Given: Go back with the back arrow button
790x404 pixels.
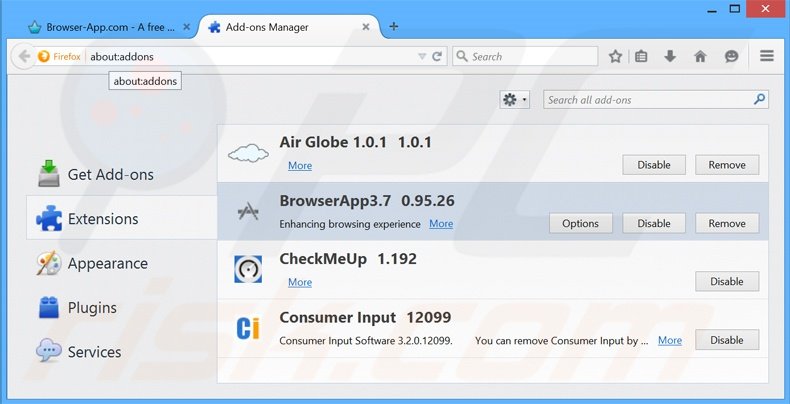Looking at the screenshot, I should 23,56.
